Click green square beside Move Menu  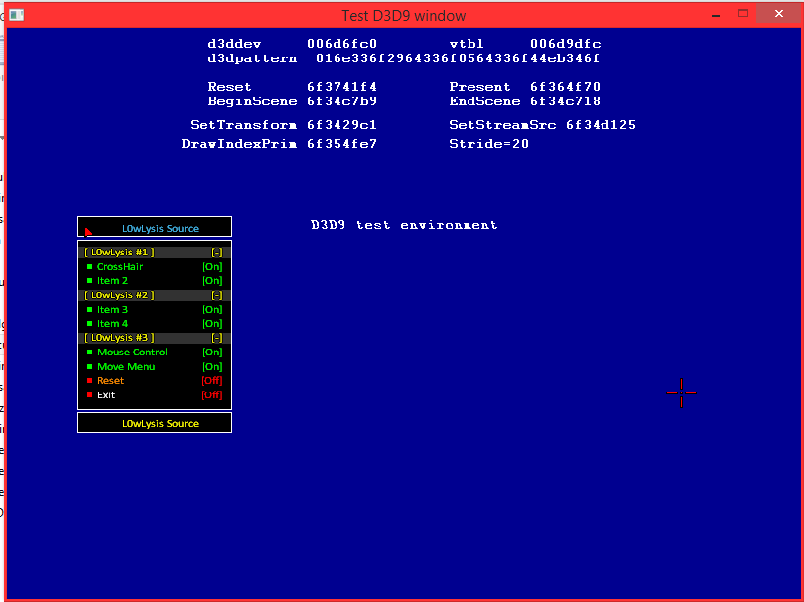(x=89, y=367)
